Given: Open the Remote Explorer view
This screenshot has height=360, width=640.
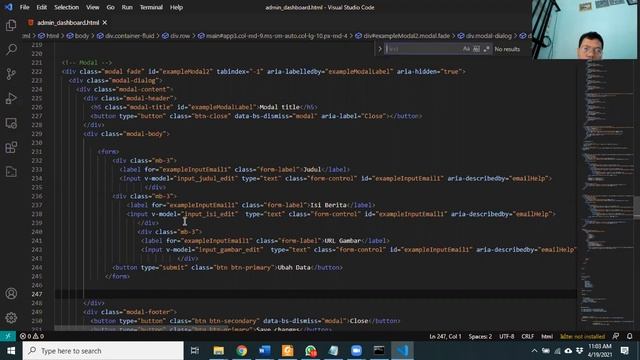Looking at the screenshot, I should [x=11, y=123].
